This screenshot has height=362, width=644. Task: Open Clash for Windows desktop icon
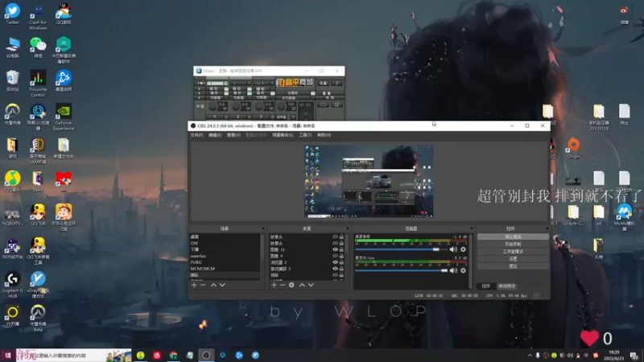point(38,16)
